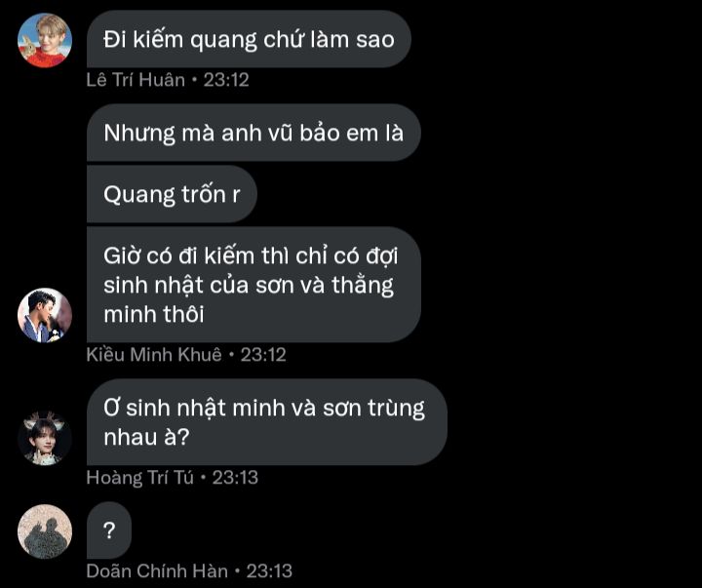Viewport: 702px width, 588px height.
Task: Select the 'Nhưng mà anh vũ bảo em là' message
Action: [x=253, y=133]
